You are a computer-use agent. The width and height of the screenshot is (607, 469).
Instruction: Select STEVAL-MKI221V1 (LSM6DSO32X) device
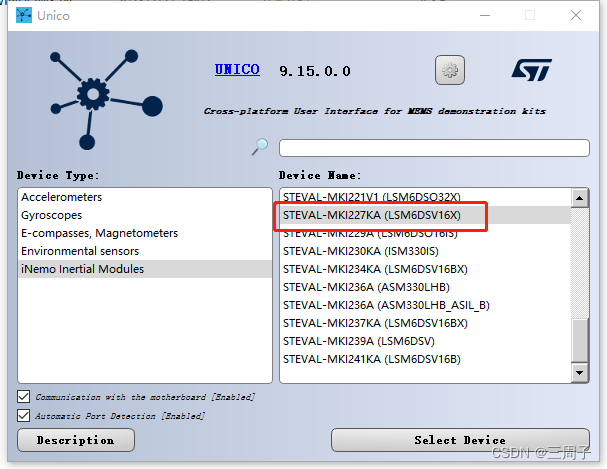point(425,197)
